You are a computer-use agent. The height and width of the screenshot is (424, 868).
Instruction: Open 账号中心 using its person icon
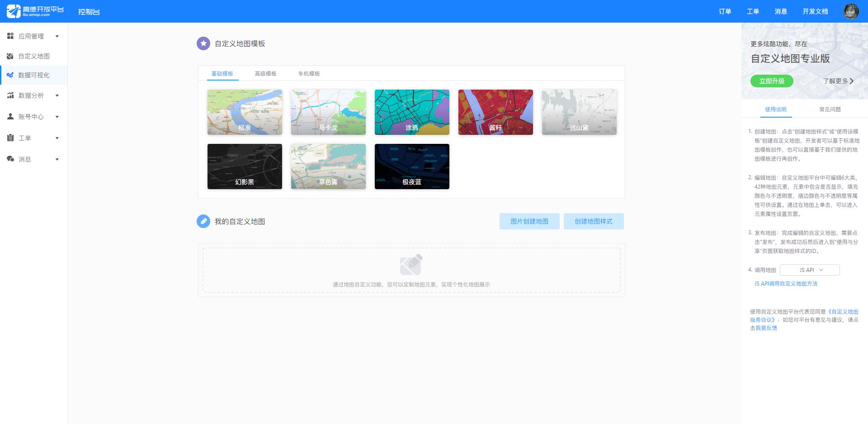(10, 116)
